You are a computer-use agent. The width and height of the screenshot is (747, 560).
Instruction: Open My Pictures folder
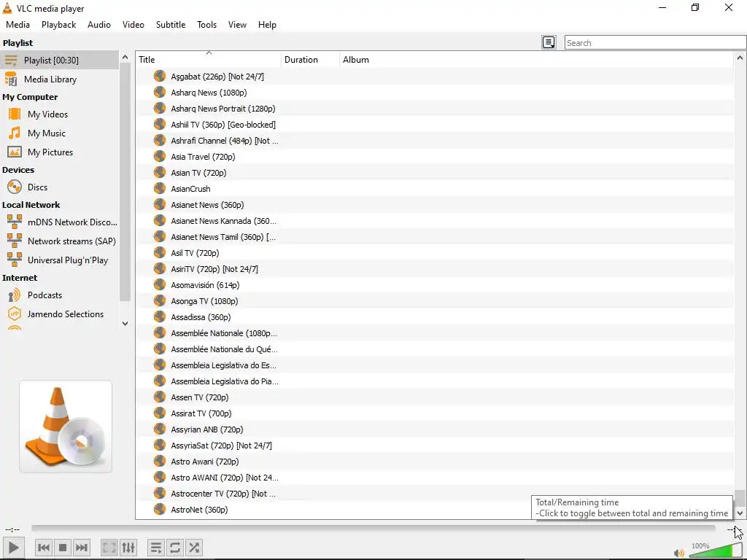[x=59, y=152]
